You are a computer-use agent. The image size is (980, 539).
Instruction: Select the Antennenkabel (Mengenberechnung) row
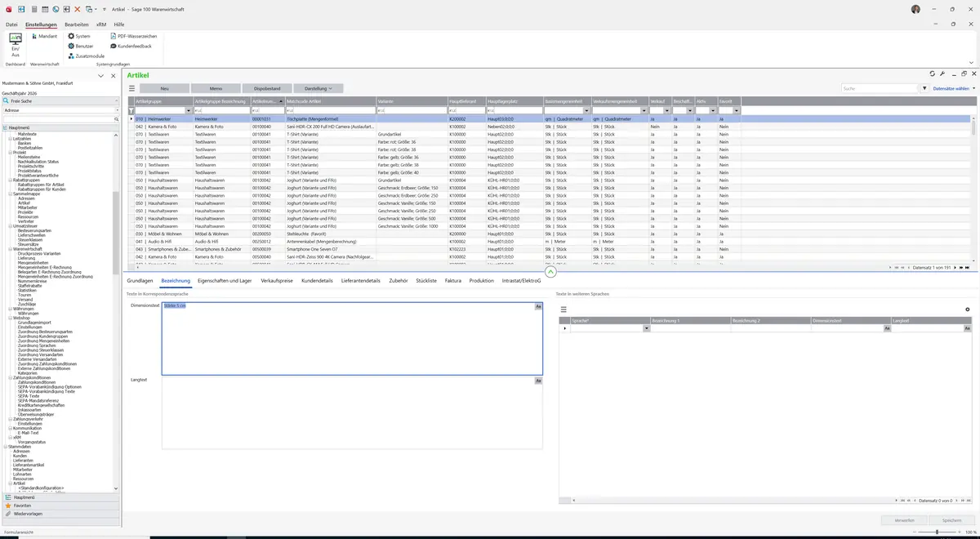click(x=551, y=242)
